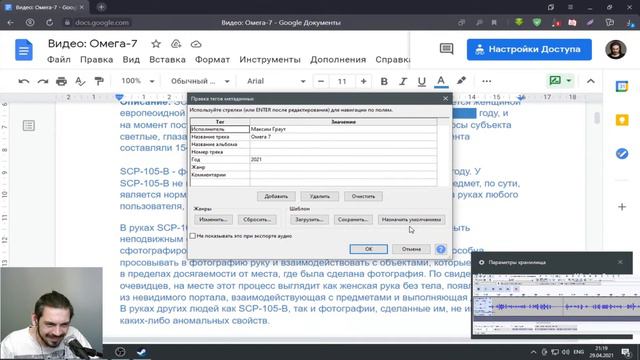This screenshot has height=360, width=640.
Task: Click Назначить умолчанием button
Action: click(x=411, y=220)
